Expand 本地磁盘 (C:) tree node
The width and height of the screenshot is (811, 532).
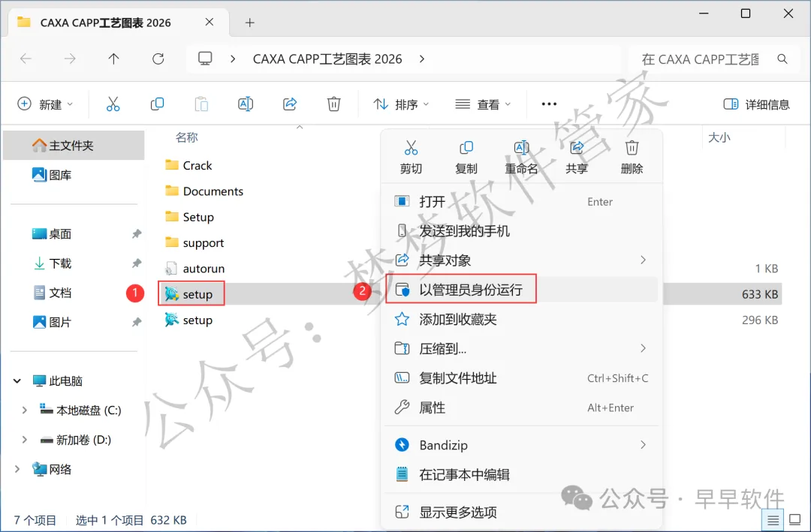point(24,410)
